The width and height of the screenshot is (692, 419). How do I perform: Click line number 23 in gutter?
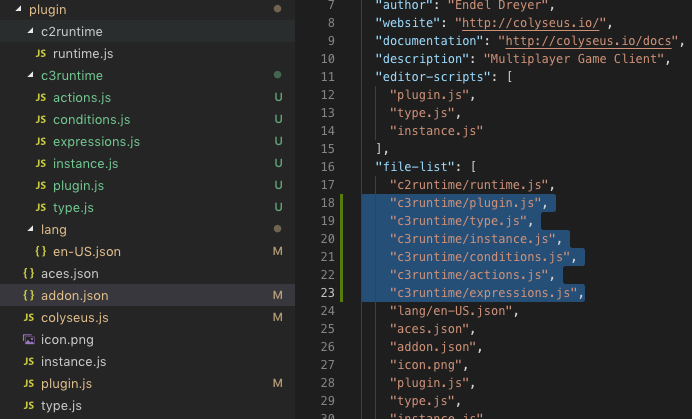coord(327,293)
